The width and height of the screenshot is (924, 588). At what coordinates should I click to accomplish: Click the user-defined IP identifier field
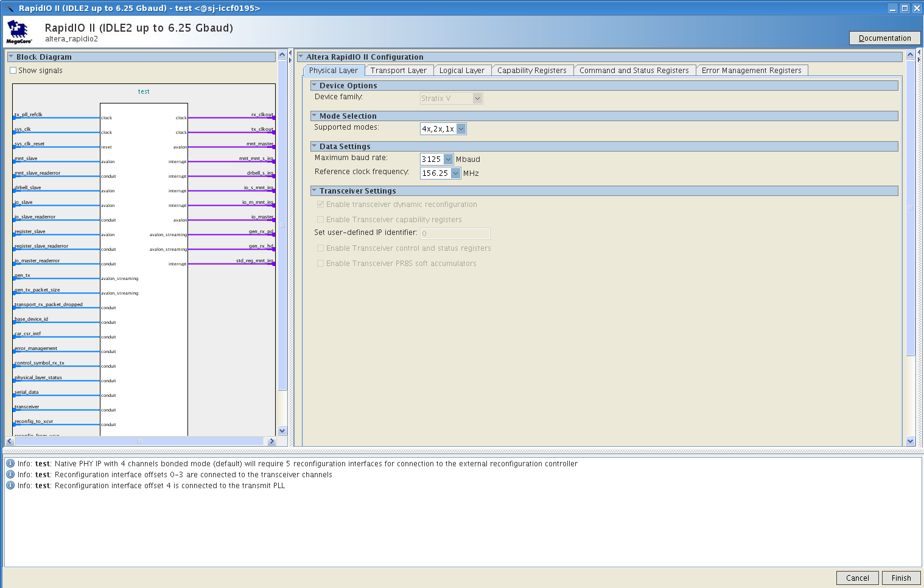[x=455, y=234]
